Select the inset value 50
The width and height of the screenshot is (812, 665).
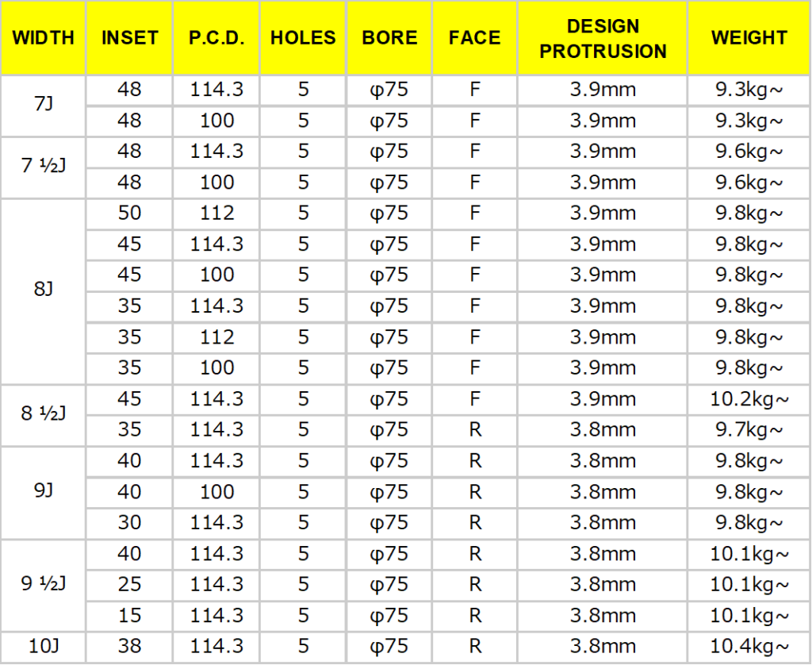point(129,214)
